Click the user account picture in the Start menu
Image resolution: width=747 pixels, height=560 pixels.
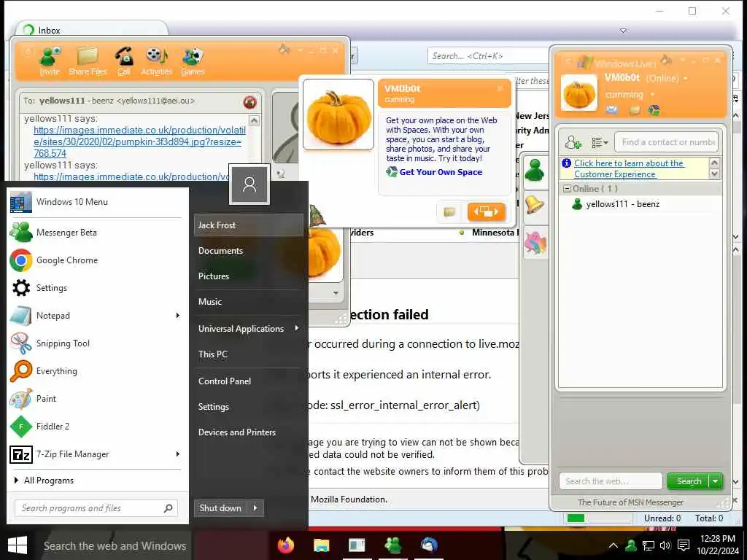tap(249, 184)
